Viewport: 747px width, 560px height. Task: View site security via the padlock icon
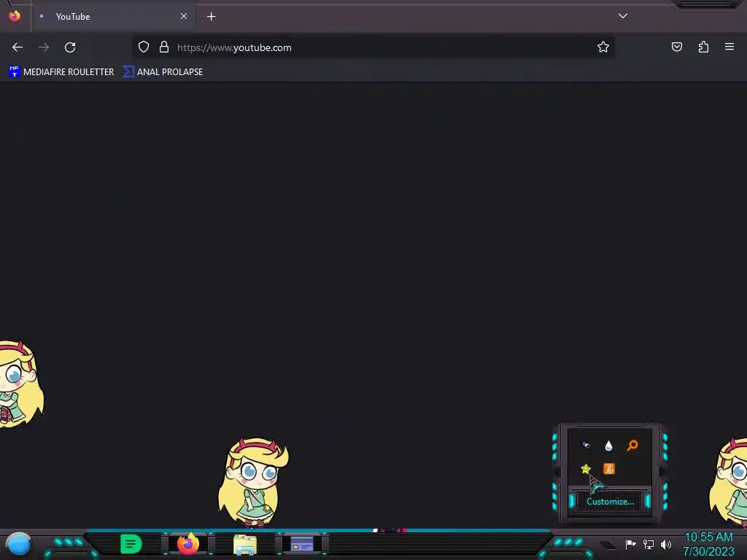click(x=164, y=47)
